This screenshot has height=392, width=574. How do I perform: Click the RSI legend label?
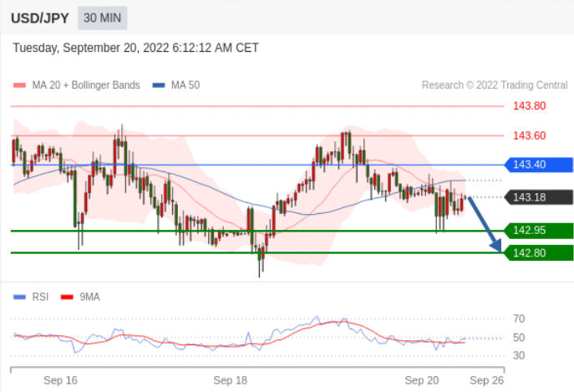pyautogui.click(x=40, y=297)
